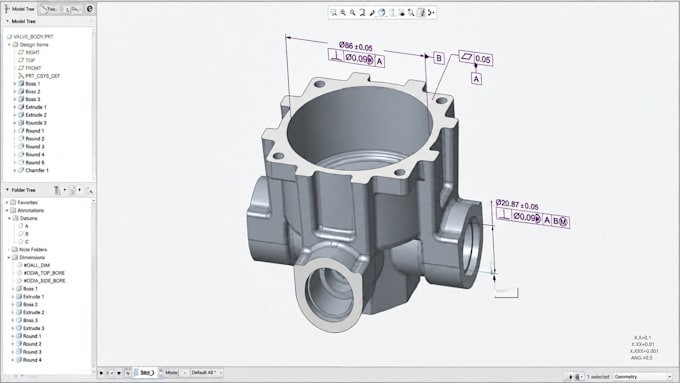Click the Refit zoom icon in graphics toolbar
The height and width of the screenshot is (383, 680).
pyautogui.click(x=333, y=13)
